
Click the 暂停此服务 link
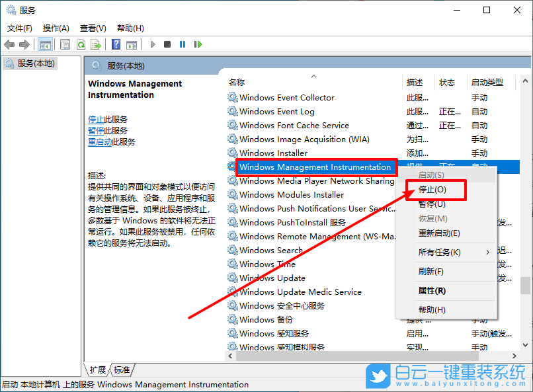(98, 130)
